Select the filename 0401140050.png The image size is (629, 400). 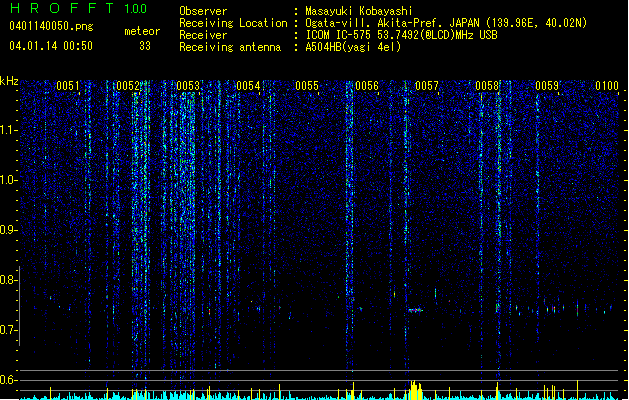[51, 26]
